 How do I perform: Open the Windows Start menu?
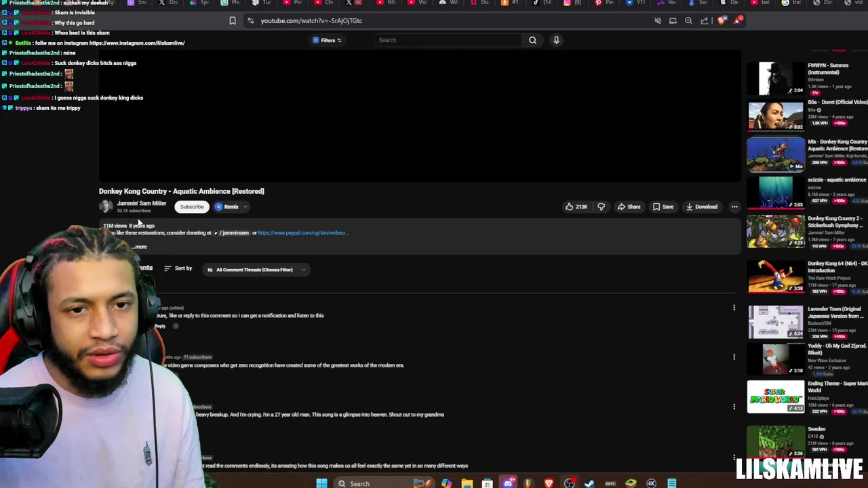point(321,483)
